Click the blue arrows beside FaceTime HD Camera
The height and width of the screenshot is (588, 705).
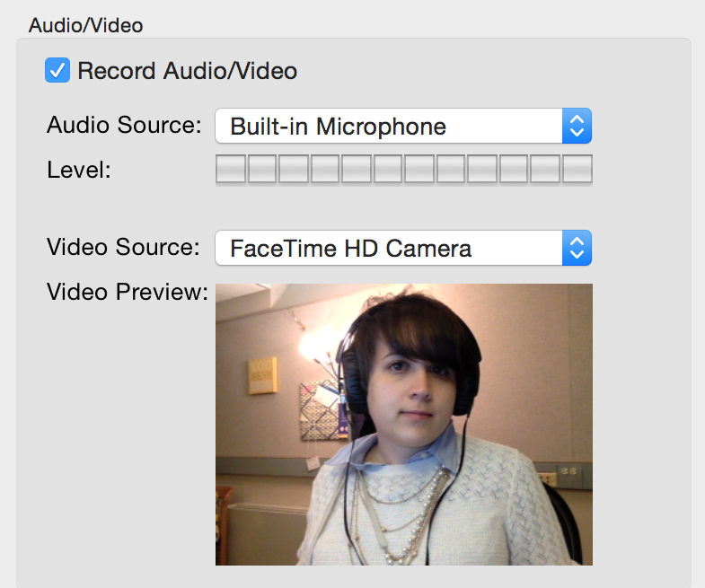click(x=577, y=248)
